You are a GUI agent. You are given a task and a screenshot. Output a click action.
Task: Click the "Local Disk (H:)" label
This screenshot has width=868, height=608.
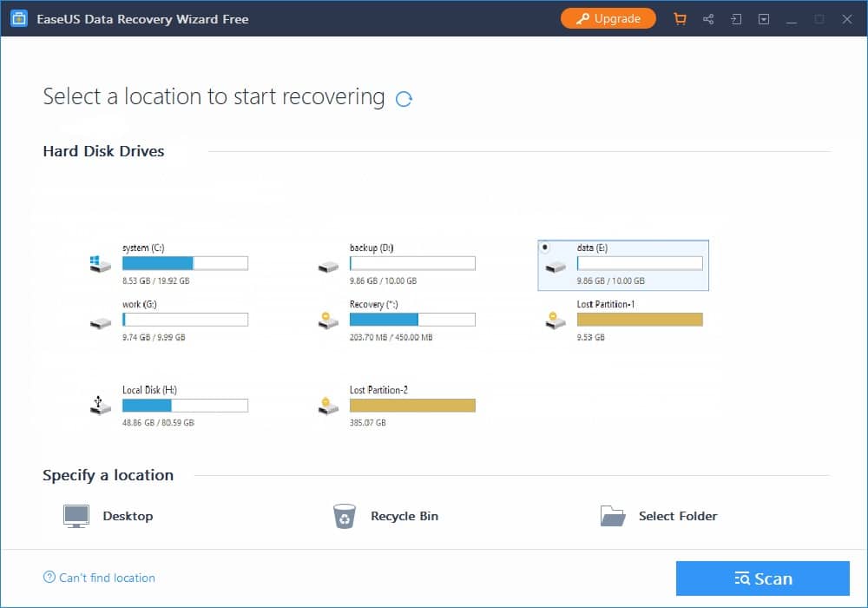(149, 390)
